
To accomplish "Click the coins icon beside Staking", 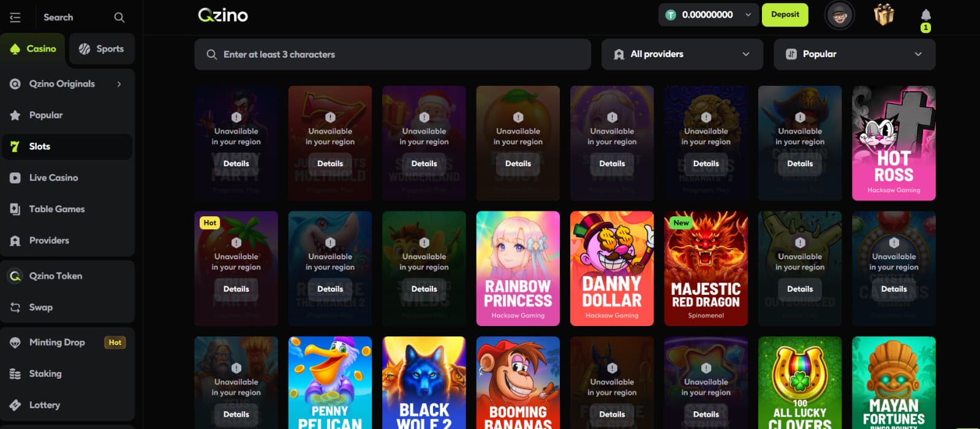I will (x=15, y=374).
